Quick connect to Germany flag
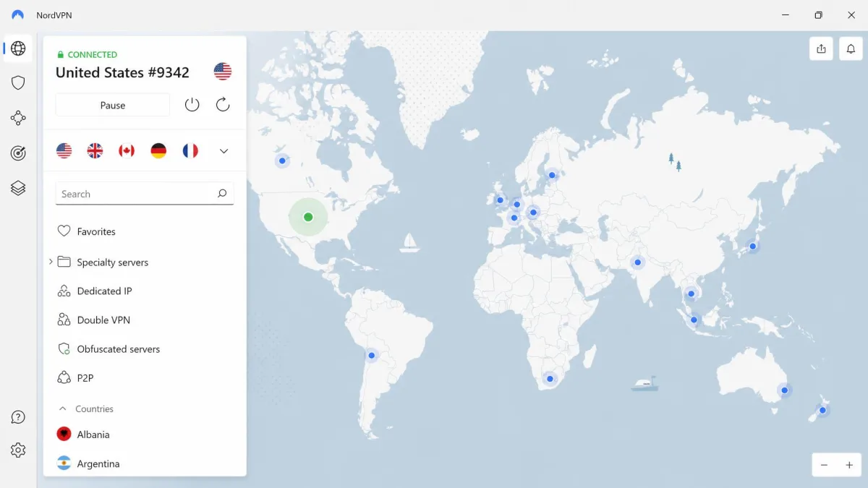This screenshot has height=488, width=868. tap(158, 150)
